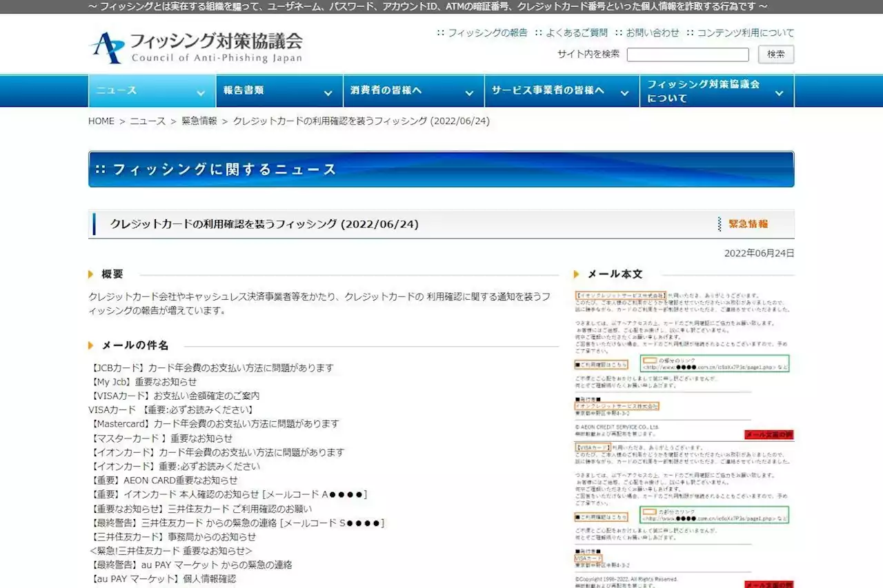Expand the 消費者の皆様へ menu chevron
The height and width of the screenshot is (588, 883).
469,93
